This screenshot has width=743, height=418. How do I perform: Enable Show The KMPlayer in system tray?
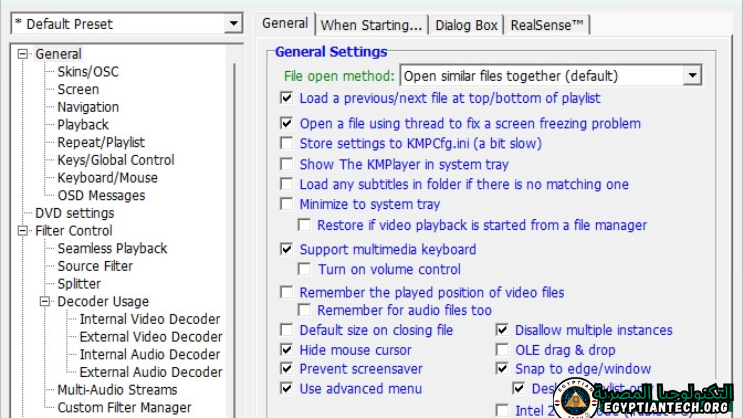pos(286,164)
